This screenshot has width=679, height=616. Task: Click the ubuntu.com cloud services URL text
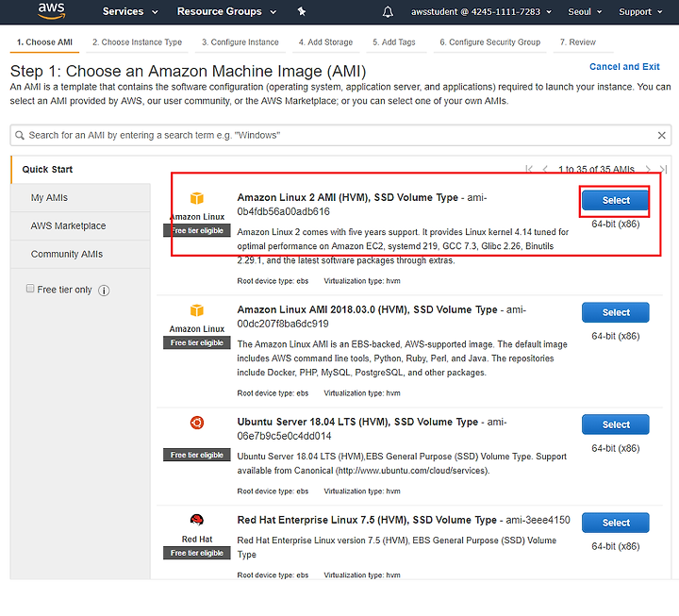point(412,471)
